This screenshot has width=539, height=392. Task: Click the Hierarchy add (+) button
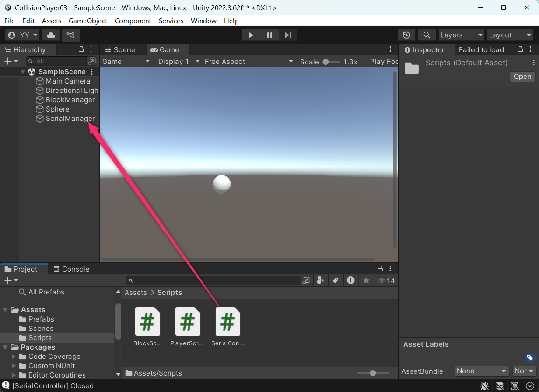tap(11, 61)
